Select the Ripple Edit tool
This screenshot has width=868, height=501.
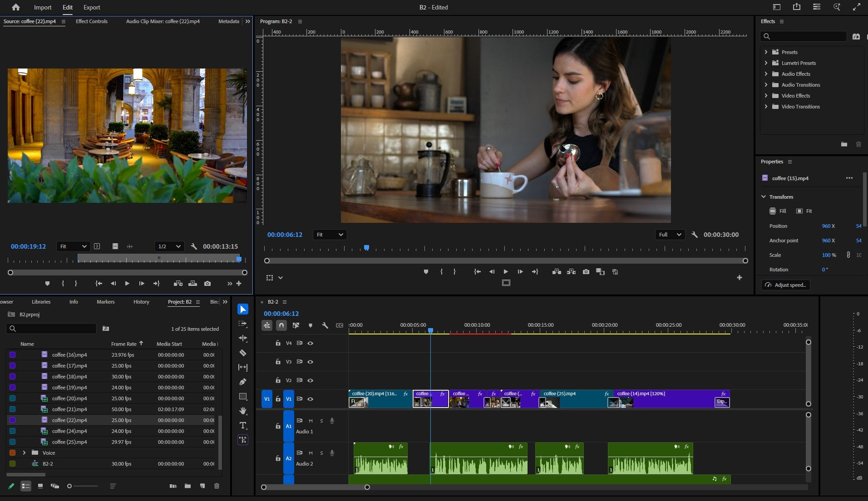pos(243,338)
